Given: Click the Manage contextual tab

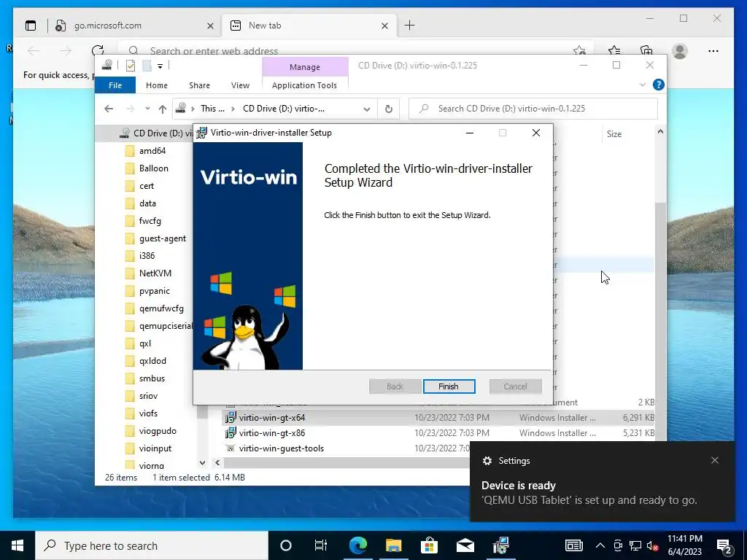Looking at the screenshot, I should [x=305, y=67].
